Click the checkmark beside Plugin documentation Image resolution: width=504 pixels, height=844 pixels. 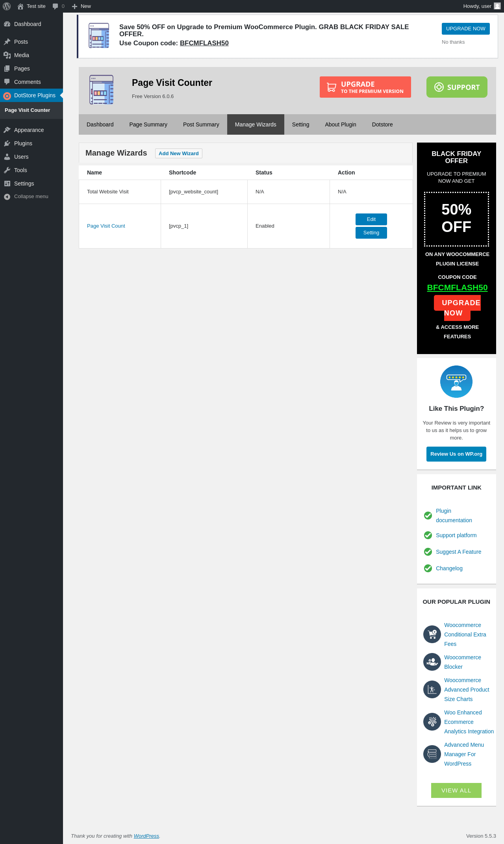click(x=428, y=516)
